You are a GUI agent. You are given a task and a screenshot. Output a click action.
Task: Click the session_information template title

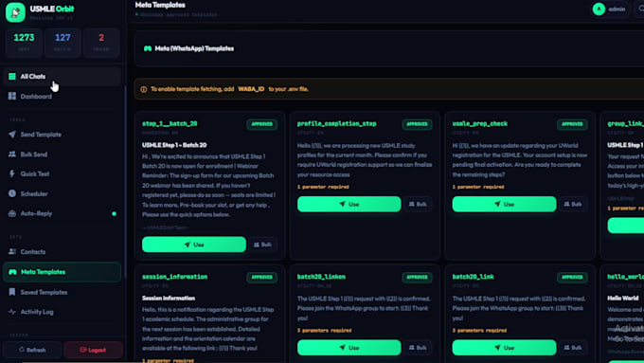pos(174,277)
